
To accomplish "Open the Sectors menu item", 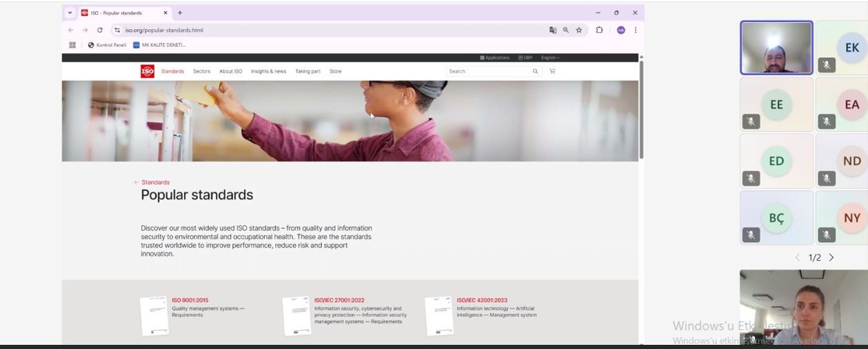I will click(x=201, y=71).
